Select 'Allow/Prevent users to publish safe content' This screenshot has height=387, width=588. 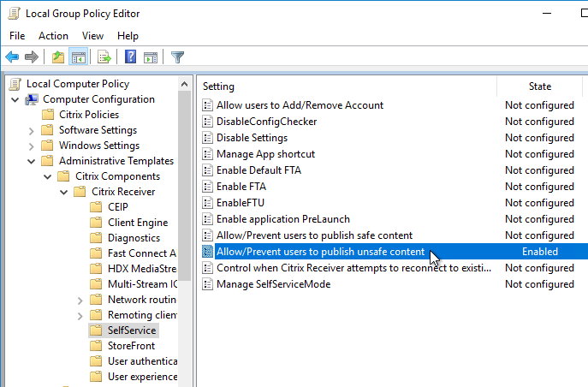tap(314, 235)
